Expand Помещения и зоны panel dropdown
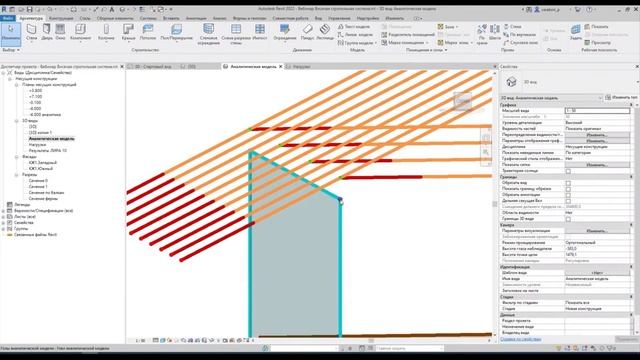 tap(427, 50)
